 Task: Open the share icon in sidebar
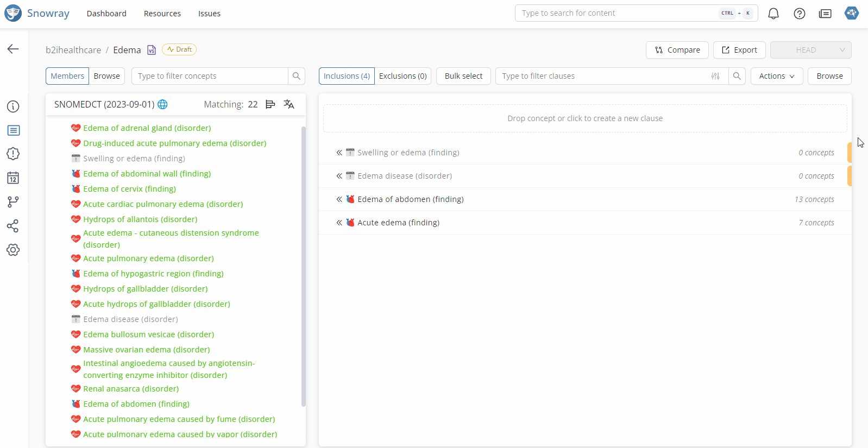[13, 226]
